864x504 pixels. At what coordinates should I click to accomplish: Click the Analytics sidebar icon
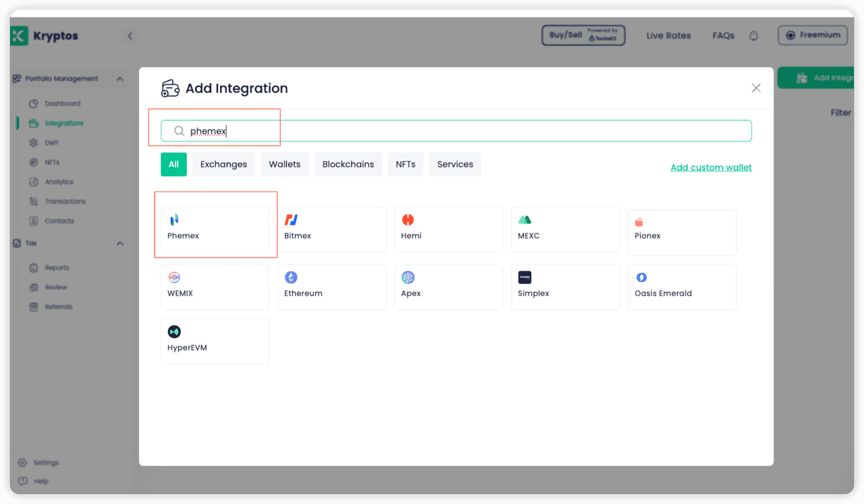[x=33, y=182]
